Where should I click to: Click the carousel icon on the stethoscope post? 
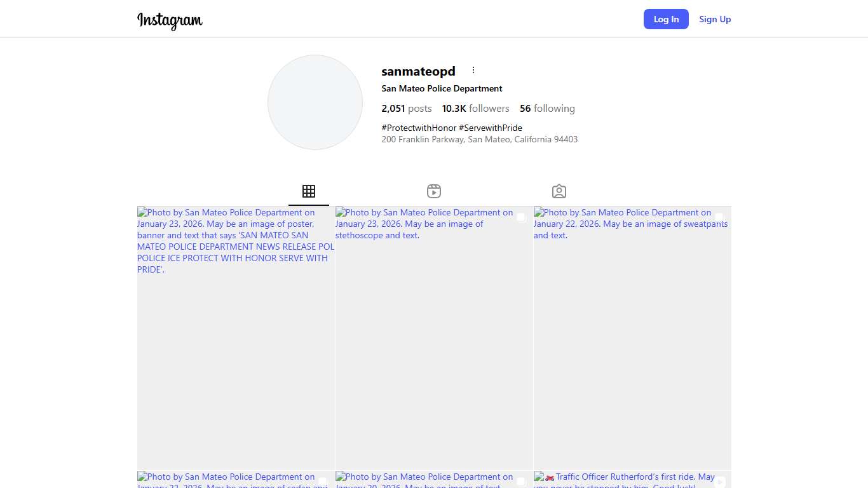click(520, 217)
